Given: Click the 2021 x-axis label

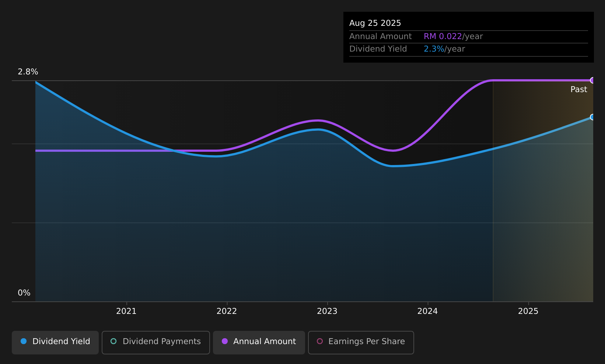Looking at the screenshot, I should [126, 311].
